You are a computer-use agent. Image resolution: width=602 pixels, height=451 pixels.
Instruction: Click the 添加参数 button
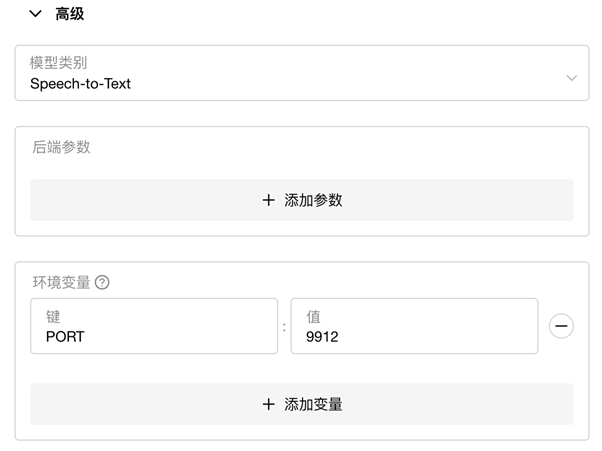click(302, 200)
